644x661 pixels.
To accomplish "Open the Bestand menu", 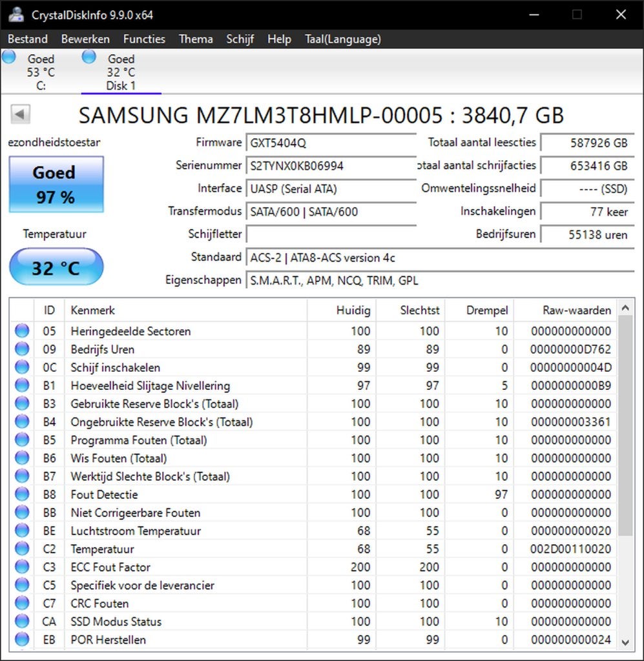I will pos(27,39).
